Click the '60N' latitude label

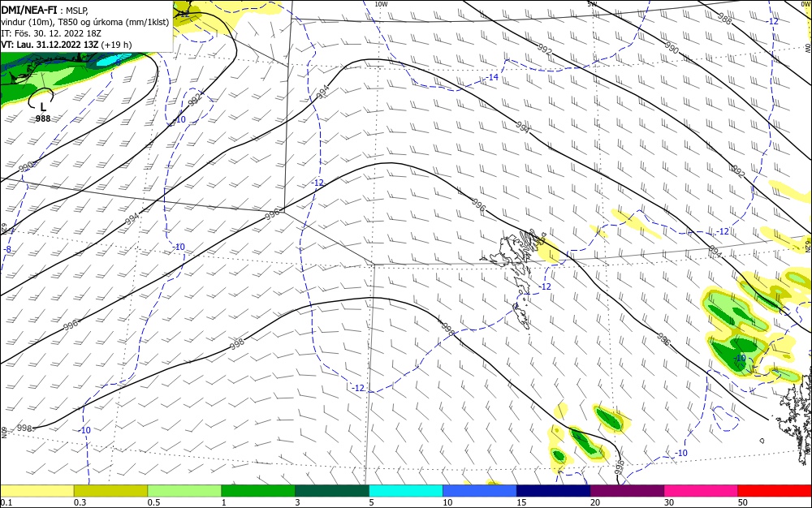click(3, 432)
